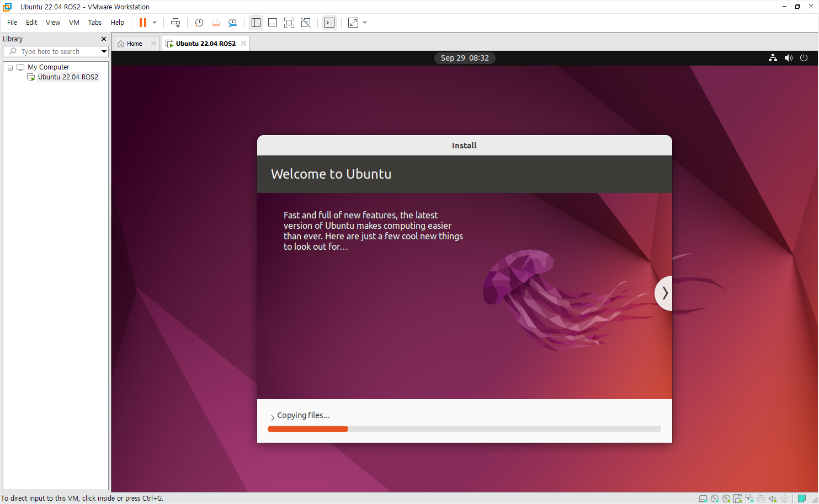Click the library search field
This screenshot has height=504, width=819.
tap(52, 51)
